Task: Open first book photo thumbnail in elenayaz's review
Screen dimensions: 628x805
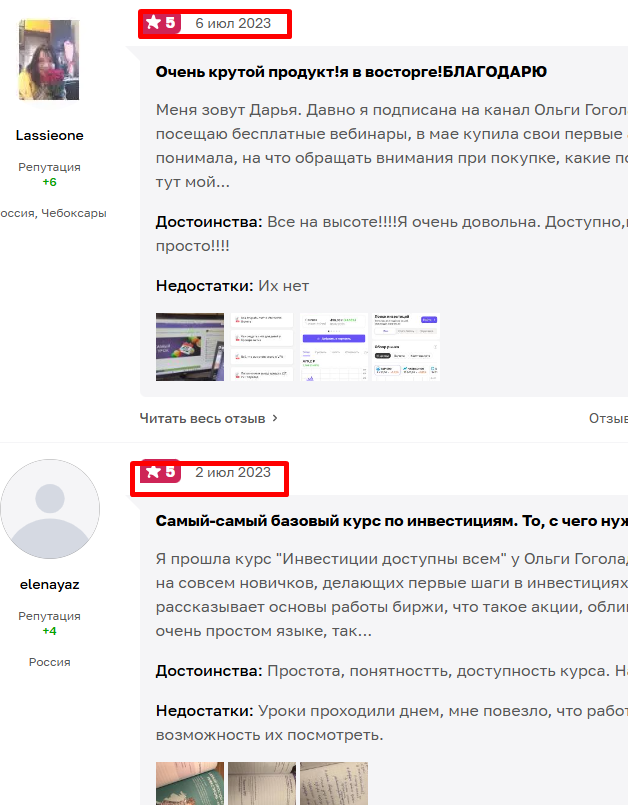Action: pyautogui.click(x=190, y=784)
